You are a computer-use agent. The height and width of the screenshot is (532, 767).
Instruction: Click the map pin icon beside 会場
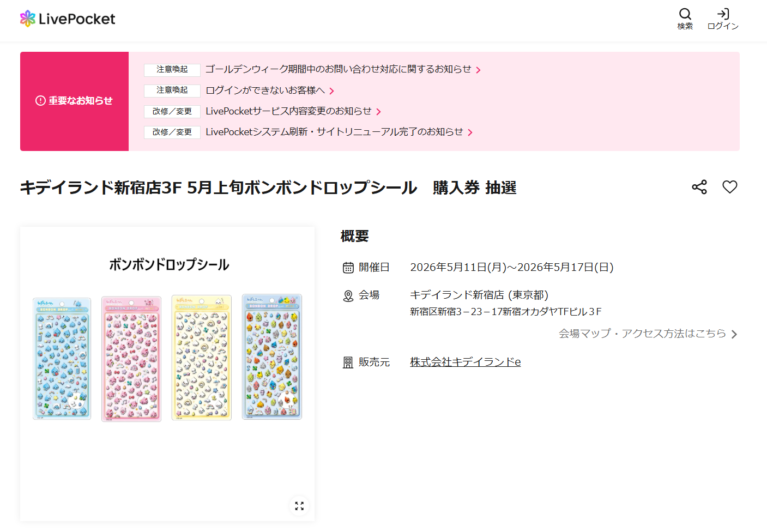(x=348, y=296)
